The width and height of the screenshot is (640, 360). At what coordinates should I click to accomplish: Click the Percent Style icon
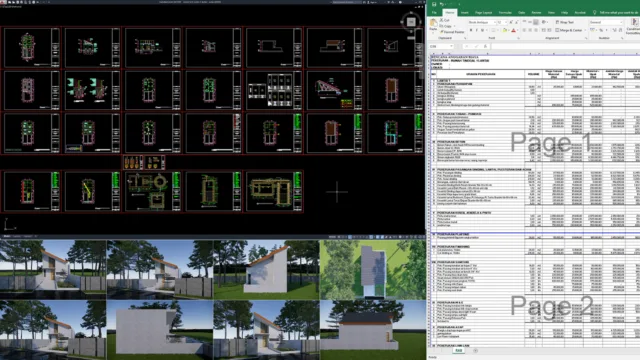click(x=601, y=30)
